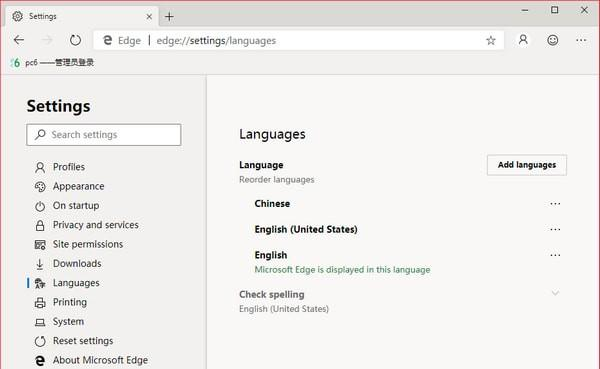600x369 pixels.
Task: Click the Settings tab gear icon
Action: coord(18,16)
